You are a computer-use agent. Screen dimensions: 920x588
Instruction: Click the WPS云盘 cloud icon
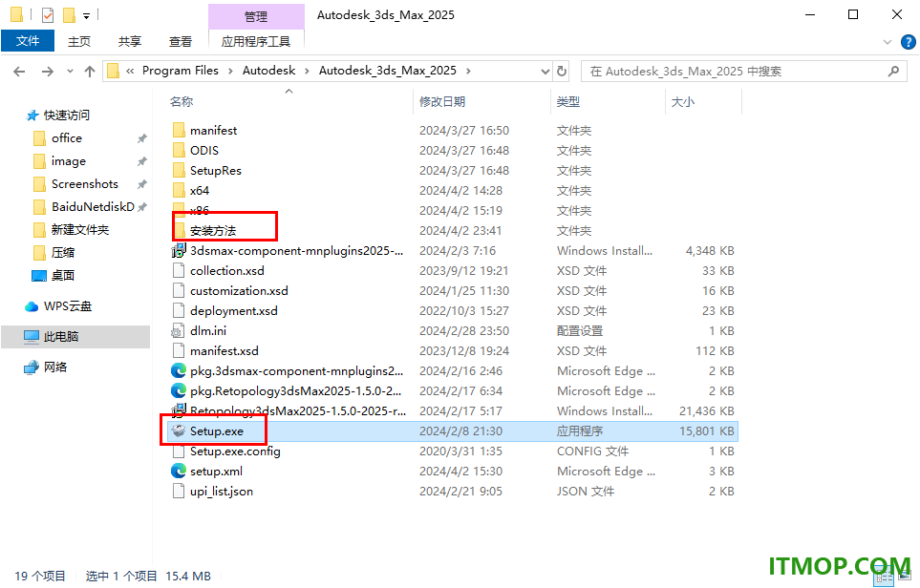click(32, 306)
